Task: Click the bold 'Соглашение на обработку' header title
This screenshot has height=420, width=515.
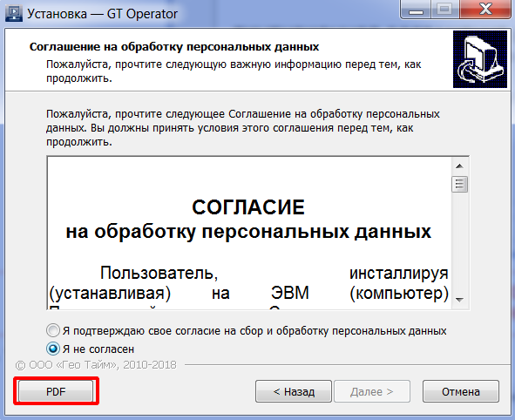Action: [174, 47]
